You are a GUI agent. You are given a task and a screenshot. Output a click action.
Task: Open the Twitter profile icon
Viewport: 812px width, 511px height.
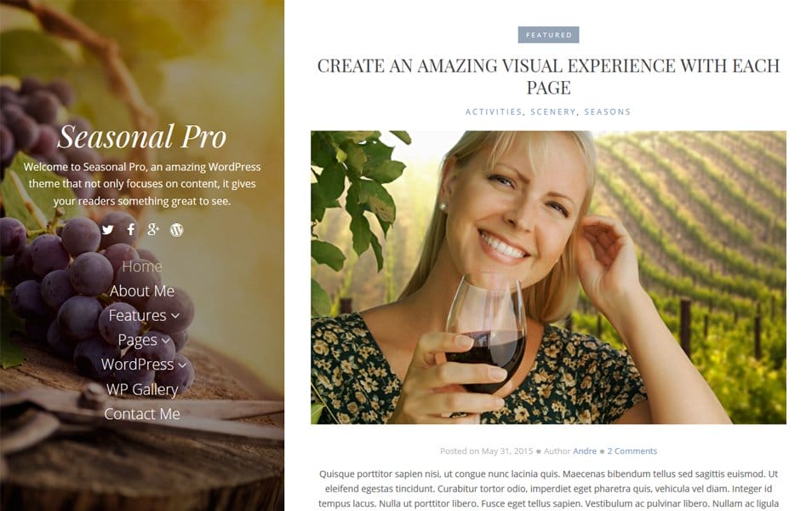106,229
